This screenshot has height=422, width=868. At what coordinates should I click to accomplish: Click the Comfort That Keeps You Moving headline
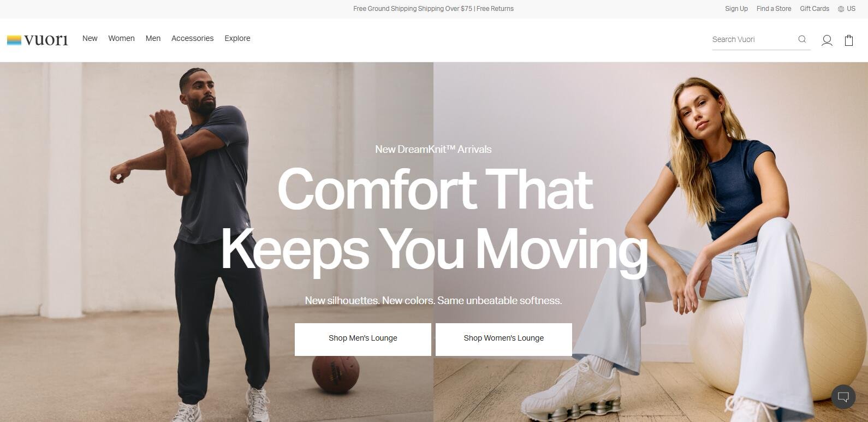point(434,219)
